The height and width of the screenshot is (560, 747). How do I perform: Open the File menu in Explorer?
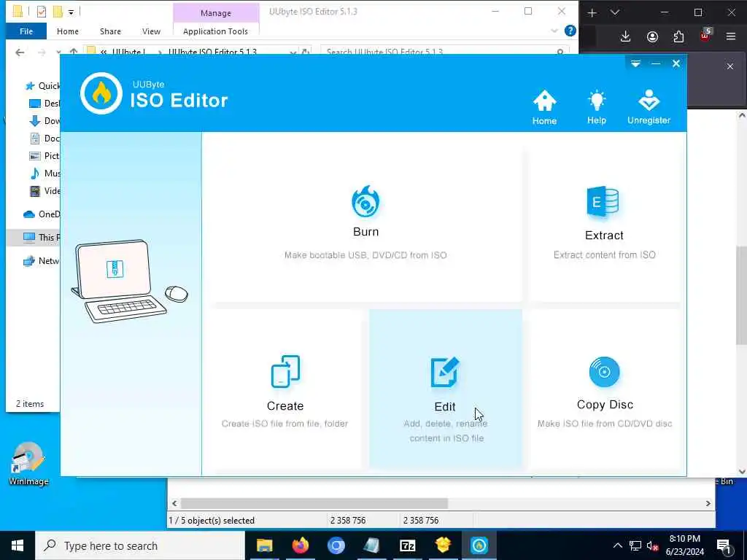[x=26, y=31]
